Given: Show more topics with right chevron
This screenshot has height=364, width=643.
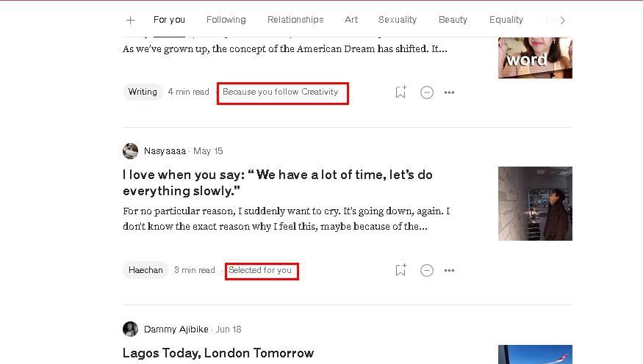Looking at the screenshot, I should tap(563, 20).
